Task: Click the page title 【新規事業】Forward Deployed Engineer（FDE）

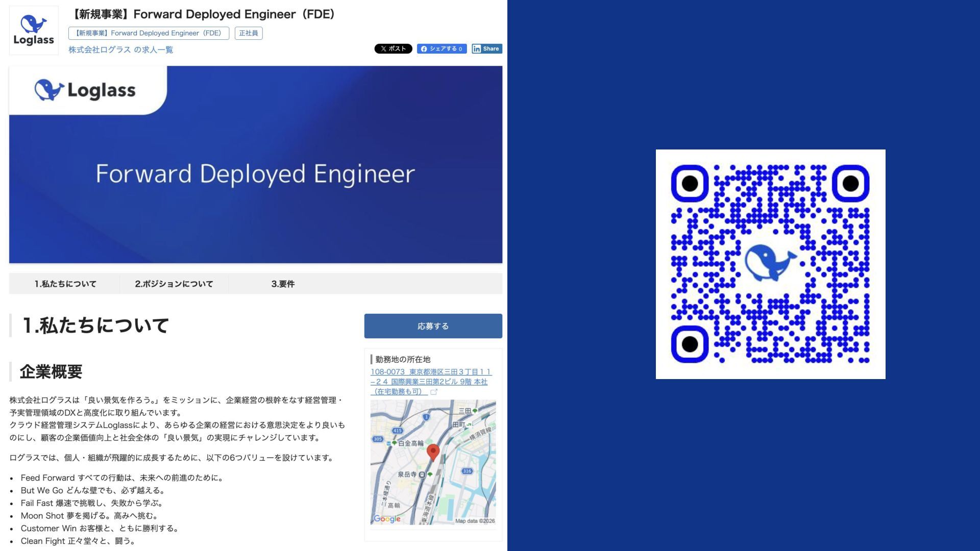Action: [202, 14]
